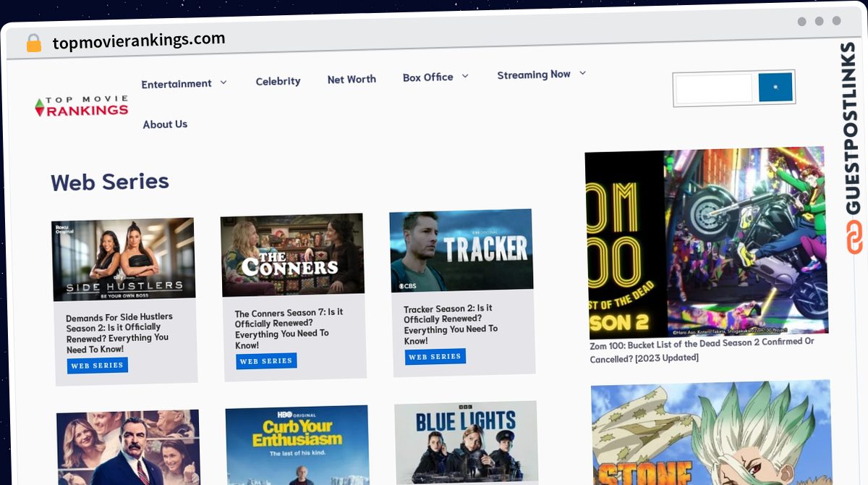
Task: Click Web Series tag under The Conners
Action: coord(266,360)
